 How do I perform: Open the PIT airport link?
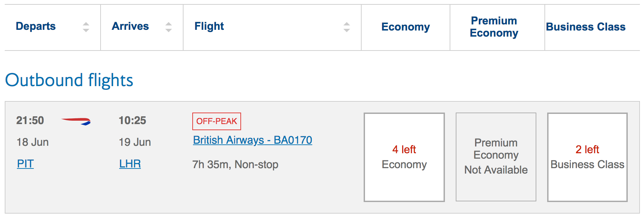(25, 164)
